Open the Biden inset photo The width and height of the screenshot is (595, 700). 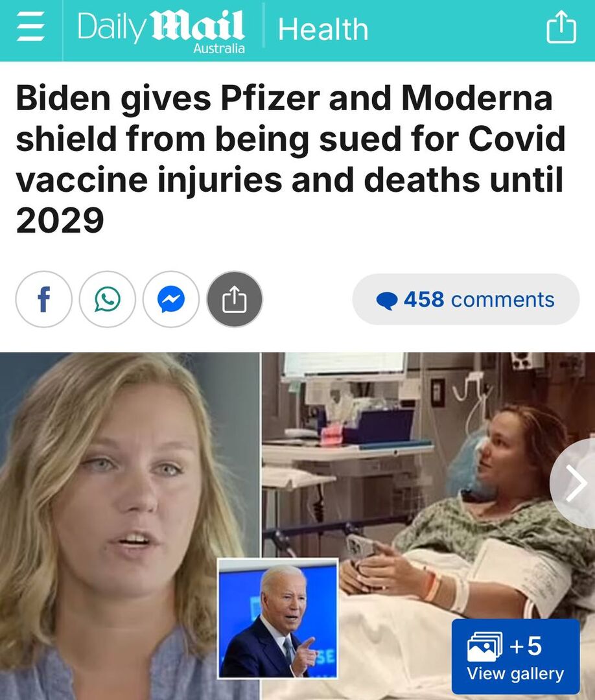pos(278,618)
